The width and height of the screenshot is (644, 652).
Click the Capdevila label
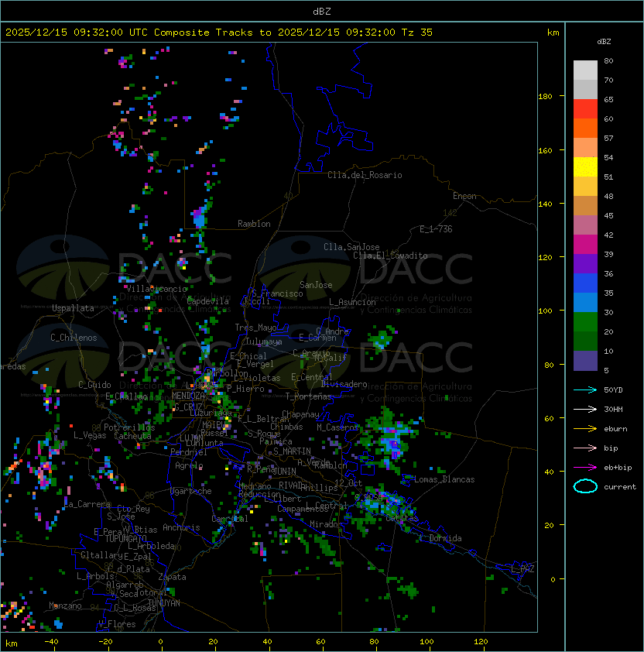click(208, 301)
